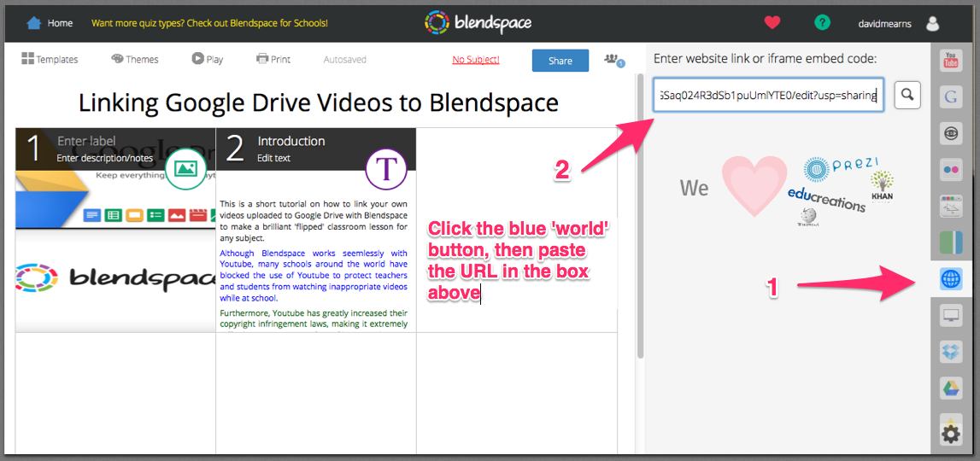Open the settings gear icon in sidebar
The image size is (980, 461).
tap(951, 434)
